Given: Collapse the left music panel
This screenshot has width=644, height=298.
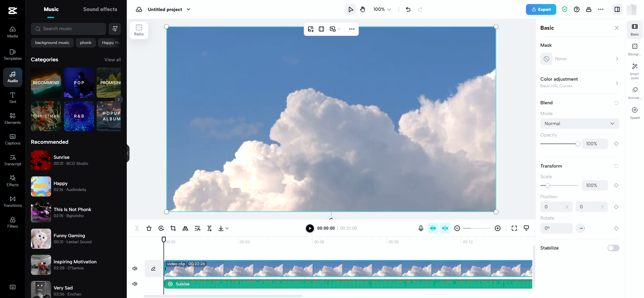Looking at the screenshot, I should tap(128, 153).
